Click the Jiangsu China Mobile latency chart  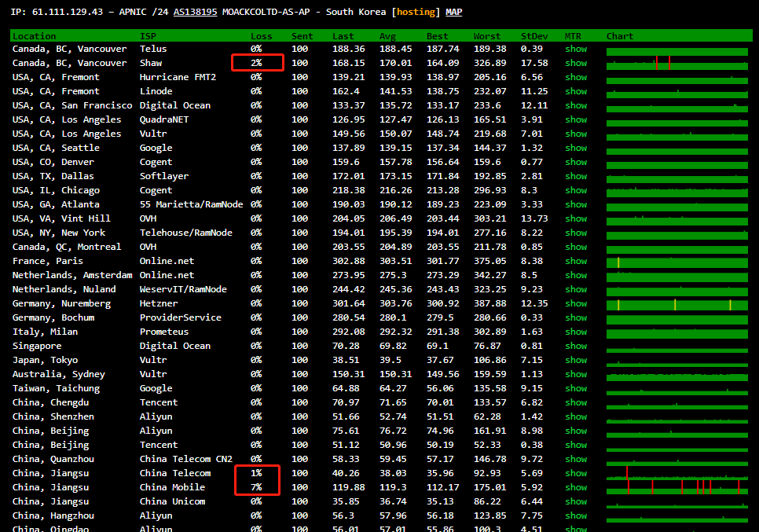[x=676, y=487]
